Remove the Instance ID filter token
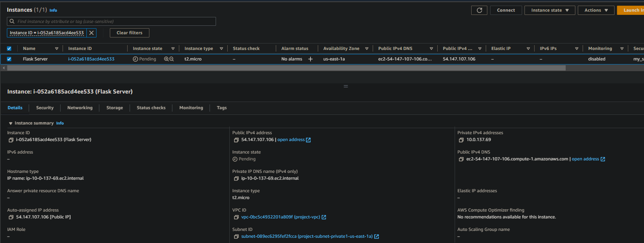Image resolution: width=644 pixels, height=243 pixels. pos(92,33)
